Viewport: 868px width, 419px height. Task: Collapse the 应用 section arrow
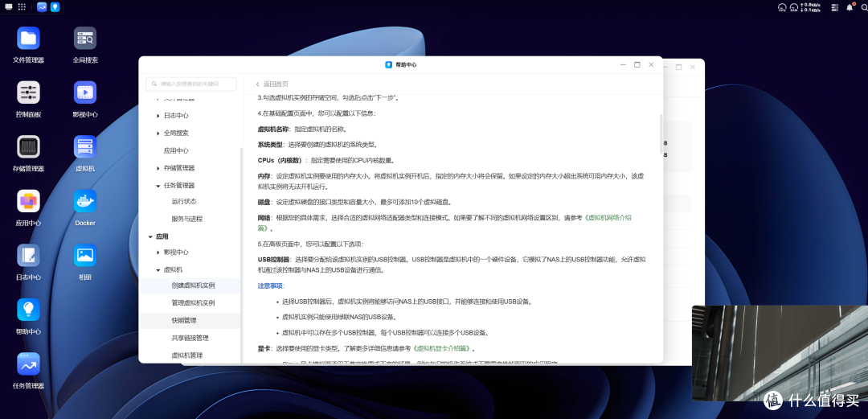[x=150, y=236]
